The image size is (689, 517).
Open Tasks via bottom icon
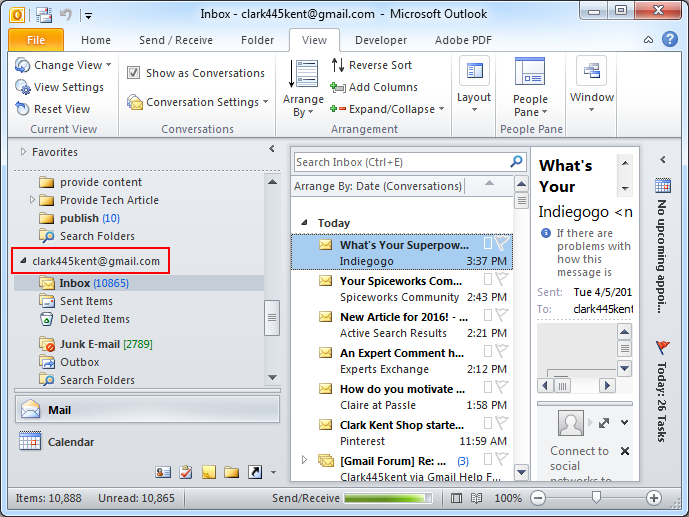coord(186,472)
